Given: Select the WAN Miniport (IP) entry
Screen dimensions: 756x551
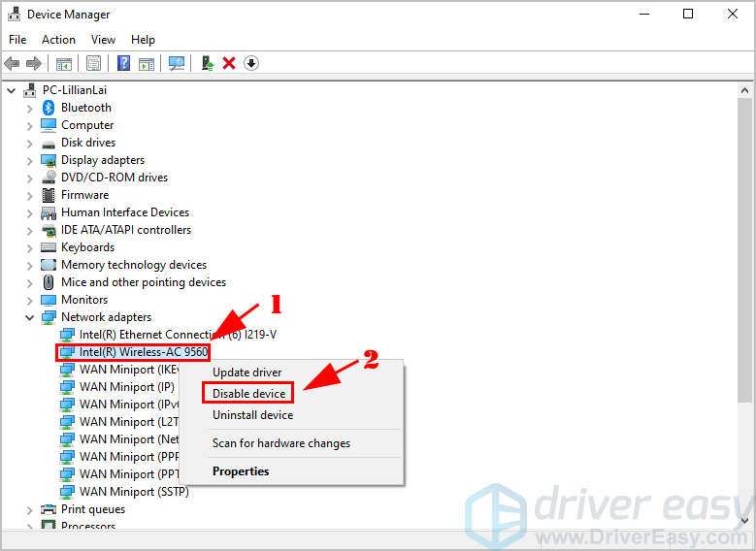Looking at the screenshot, I should [x=127, y=387].
